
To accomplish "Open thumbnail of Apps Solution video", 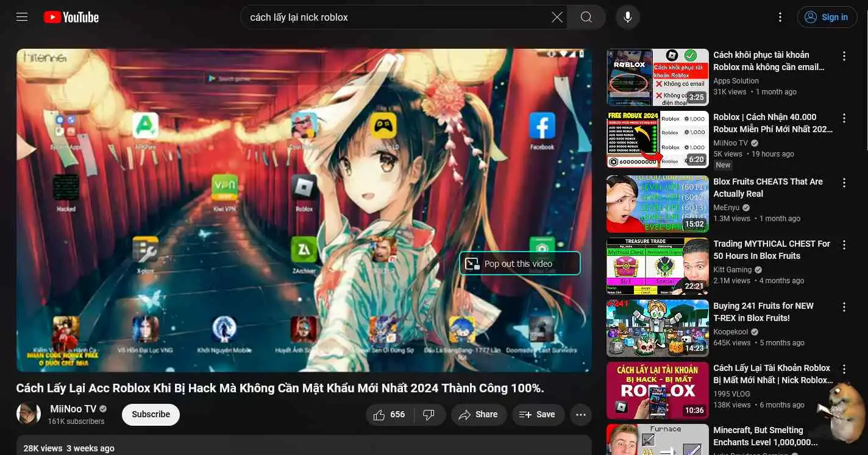I will [657, 77].
